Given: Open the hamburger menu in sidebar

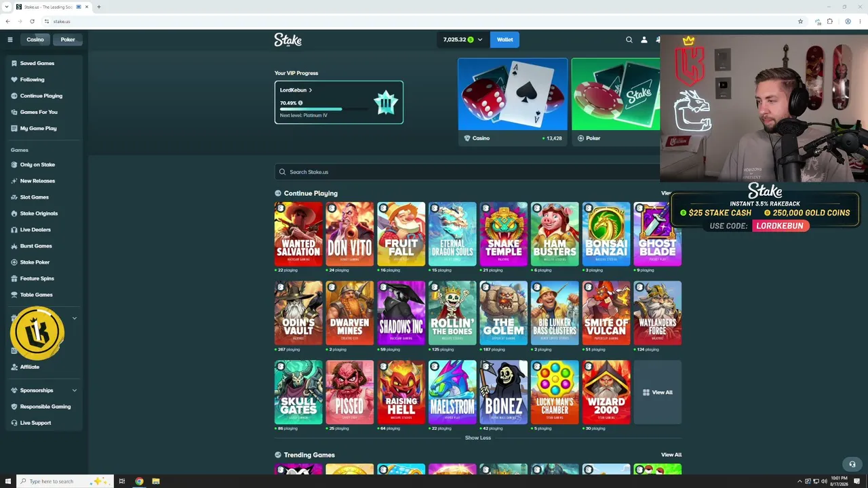Looking at the screenshot, I should 10,39.
